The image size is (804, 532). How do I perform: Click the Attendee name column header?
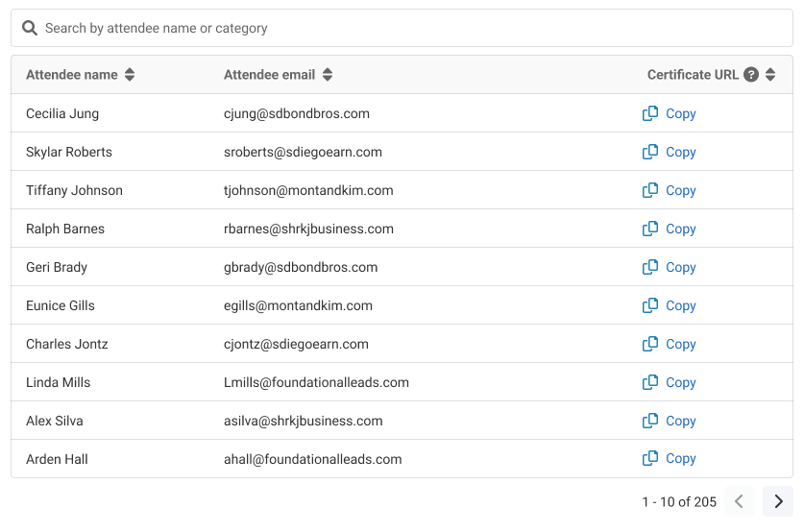pos(72,75)
